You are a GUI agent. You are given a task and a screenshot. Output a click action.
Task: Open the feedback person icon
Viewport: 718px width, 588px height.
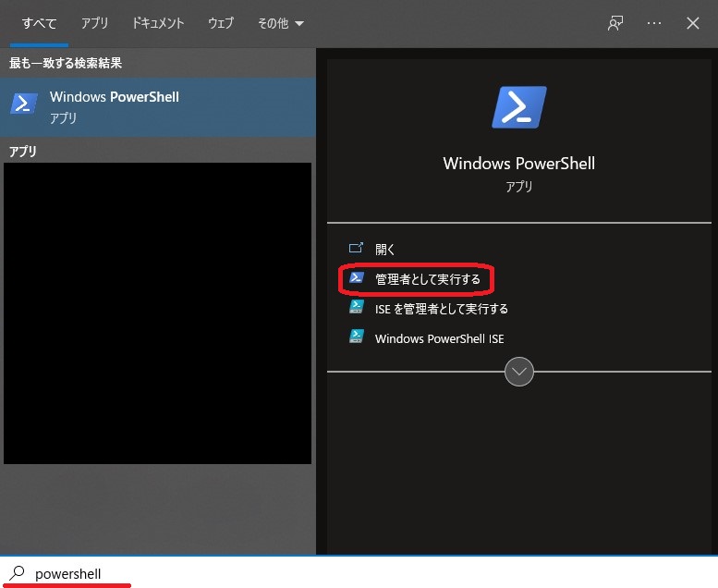click(615, 23)
